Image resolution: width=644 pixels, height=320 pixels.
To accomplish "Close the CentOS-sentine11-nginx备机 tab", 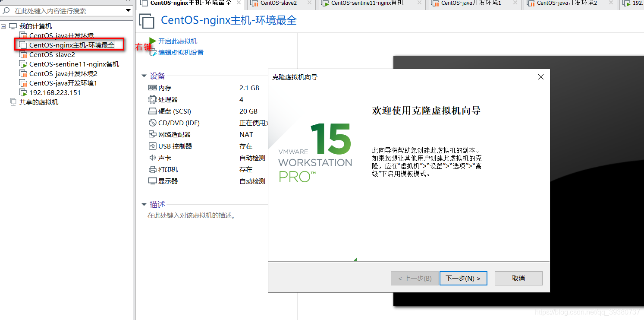I will click(x=419, y=3).
